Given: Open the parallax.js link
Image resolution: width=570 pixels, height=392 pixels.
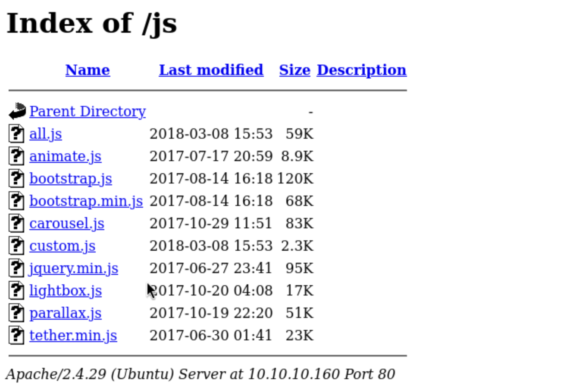Looking at the screenshot, I should point(65,313).
